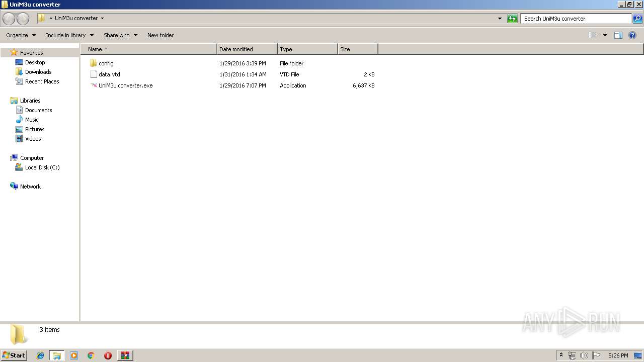Click the Forward navigation arrow

click(x=23, y=19)
